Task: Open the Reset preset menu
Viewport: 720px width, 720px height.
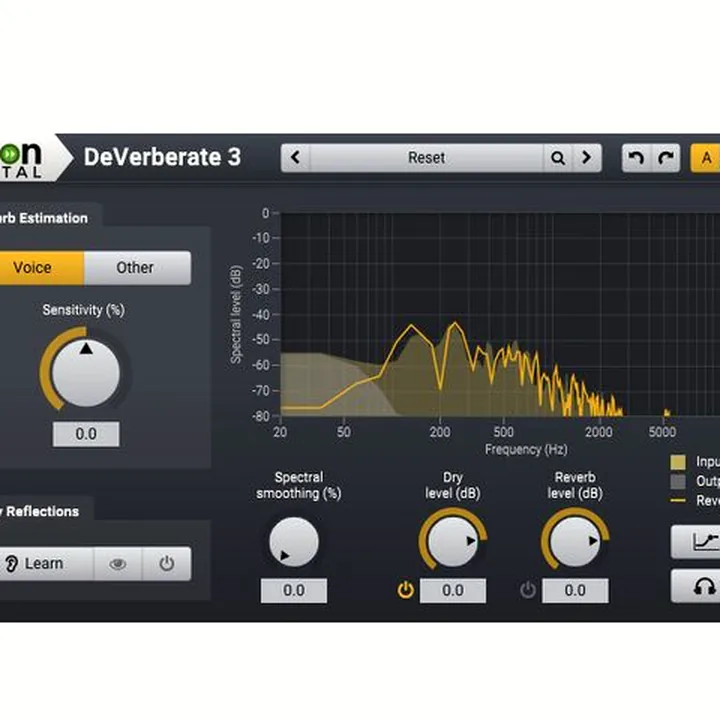Action: point(427,158)
